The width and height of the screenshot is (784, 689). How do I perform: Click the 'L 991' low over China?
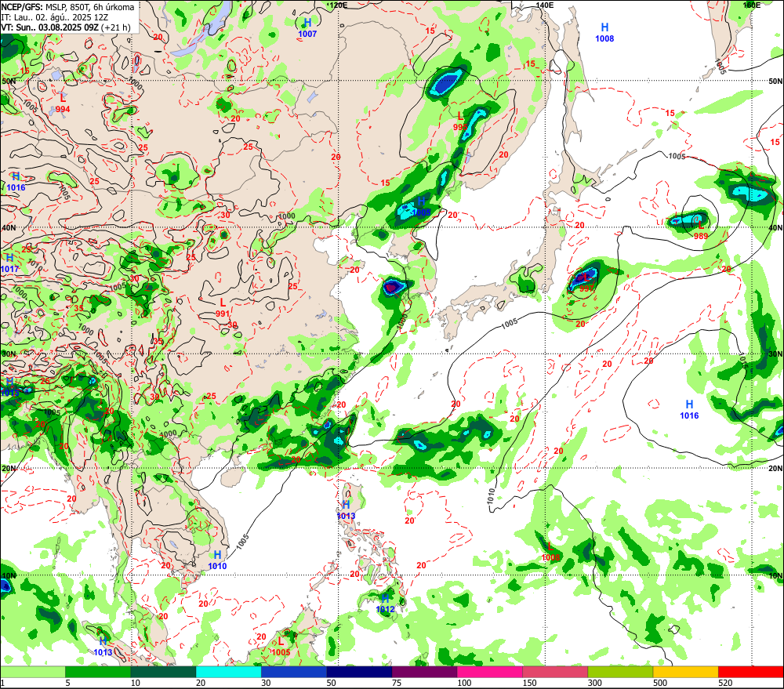[223, 309]
